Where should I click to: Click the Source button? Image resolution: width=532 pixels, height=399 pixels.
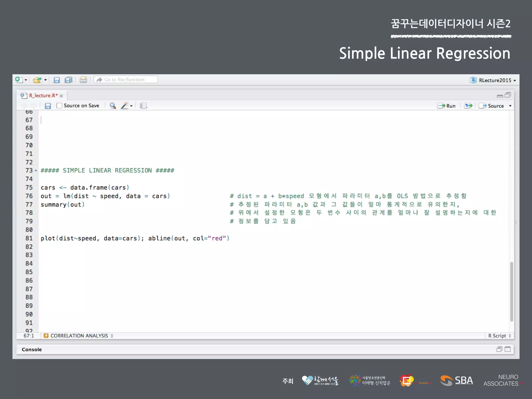pyautogui.click(x=492, y=106)
